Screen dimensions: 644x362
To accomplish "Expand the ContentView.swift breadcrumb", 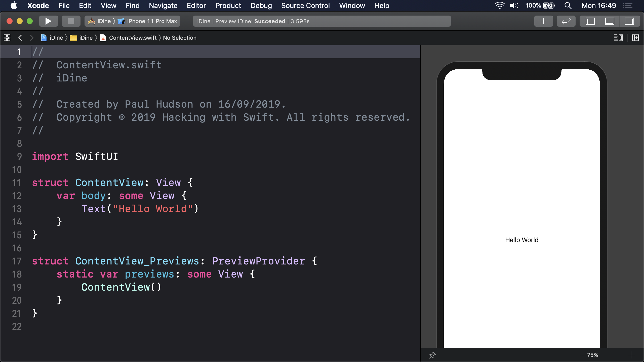I will 133,38.
